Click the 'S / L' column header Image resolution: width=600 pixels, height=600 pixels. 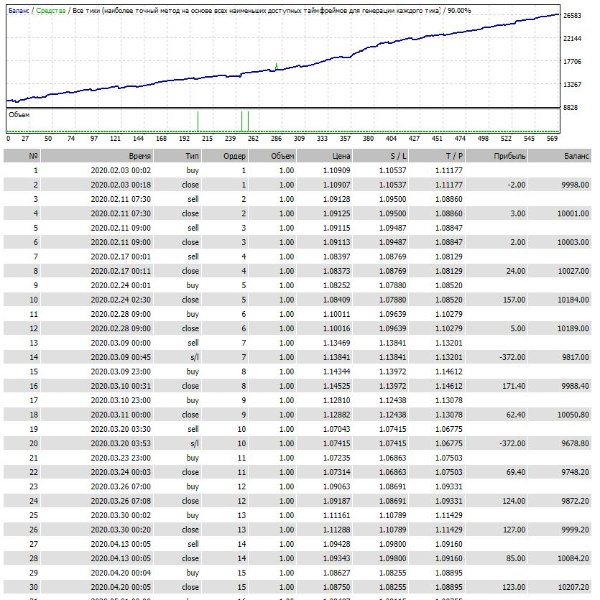tap(381, 156)
